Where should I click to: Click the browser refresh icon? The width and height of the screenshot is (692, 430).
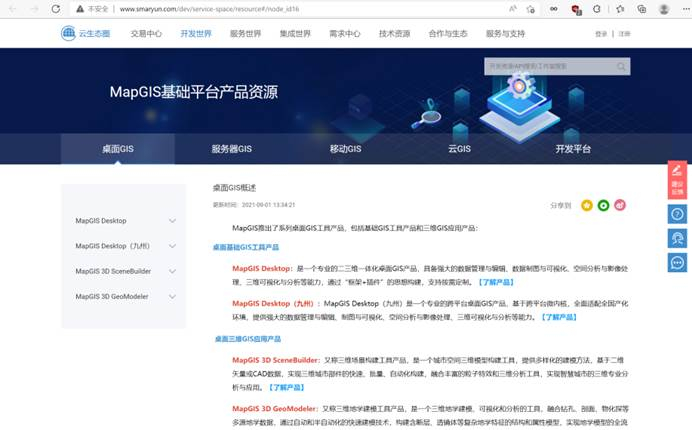click(56, 9)
